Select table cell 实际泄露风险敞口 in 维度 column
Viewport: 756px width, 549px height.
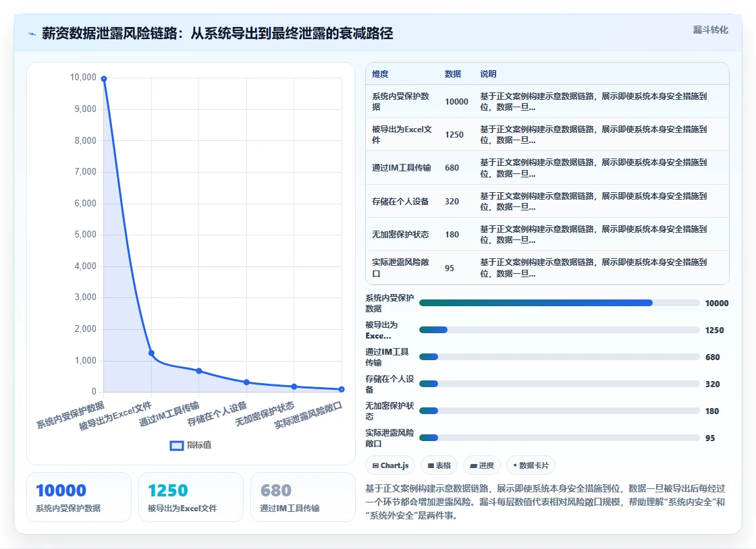tap(402, 268)
